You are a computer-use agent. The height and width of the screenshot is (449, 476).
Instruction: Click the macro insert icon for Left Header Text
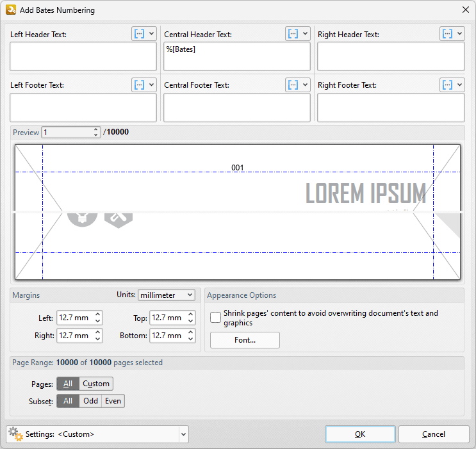pyautogui.click(x=140, y=34)
